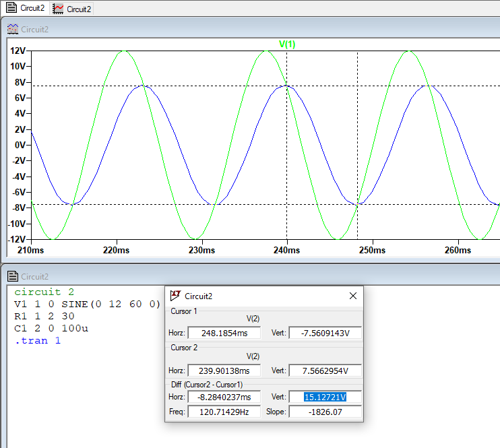Switch to the Circuit2 waveform tab
500x448 pixels.
[73, 9]
